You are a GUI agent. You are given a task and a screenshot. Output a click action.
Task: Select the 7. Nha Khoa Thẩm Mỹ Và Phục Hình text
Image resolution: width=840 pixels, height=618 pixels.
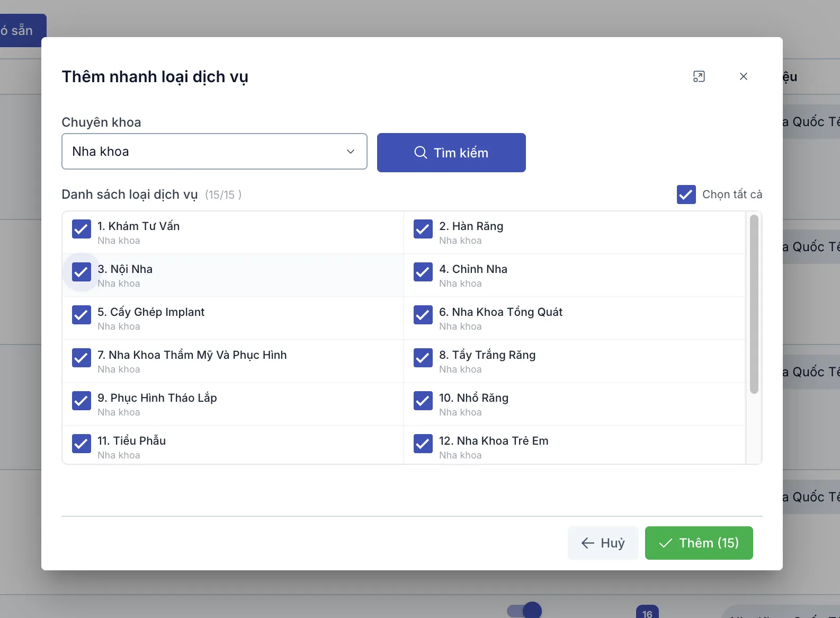[x=192, y=355]
